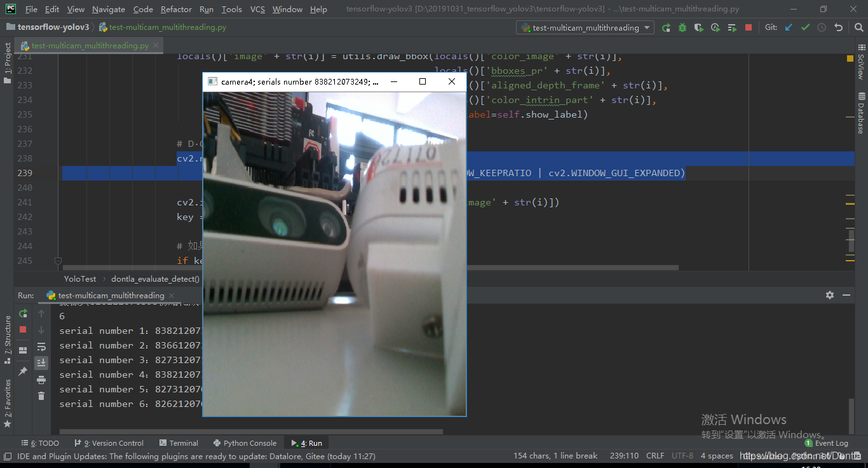Clear console output with the trash icon
This screenshot has height=468, width=868.
click(41, 396)
